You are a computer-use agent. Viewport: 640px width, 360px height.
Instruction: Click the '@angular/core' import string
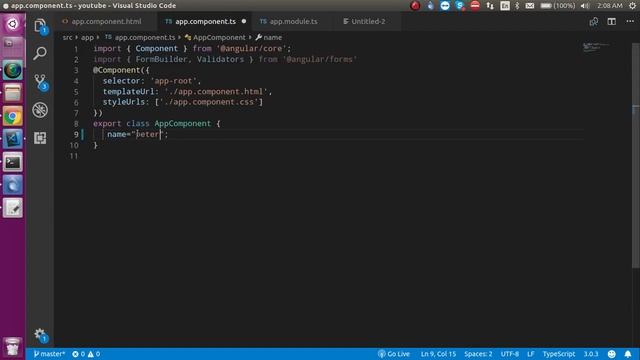[251, 49]
